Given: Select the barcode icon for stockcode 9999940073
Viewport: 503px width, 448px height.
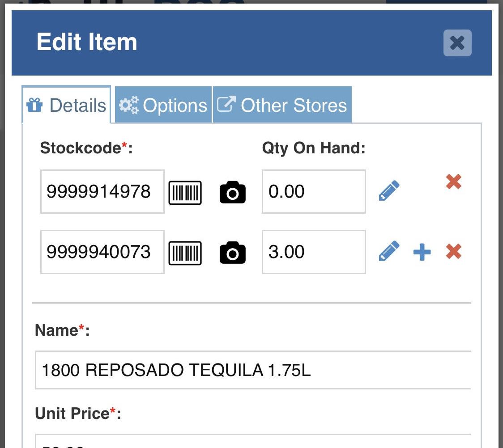Looking at the screenshot, I should point(185,252).
